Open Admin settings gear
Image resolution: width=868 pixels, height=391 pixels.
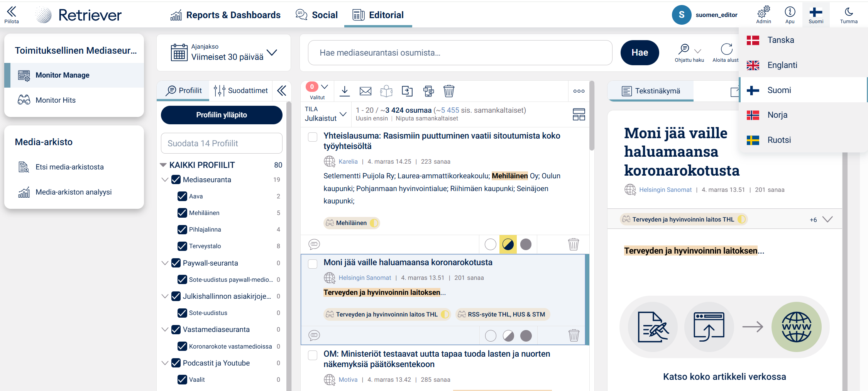(763, 15)
